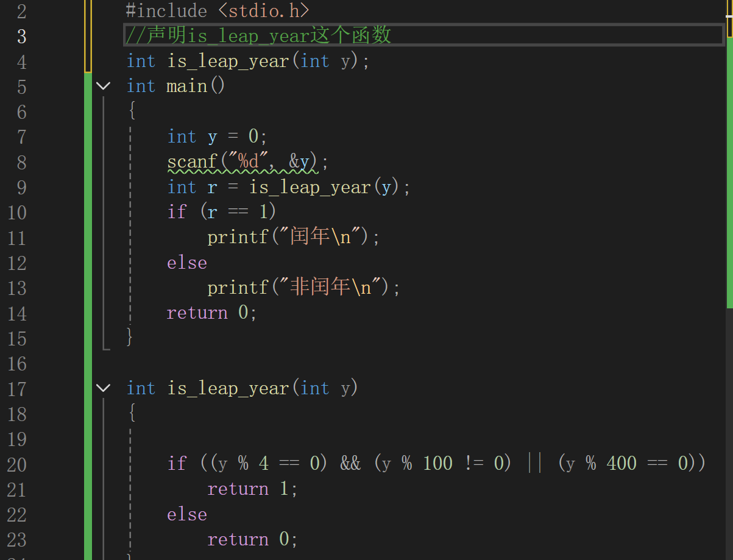Click the green comment '//声明is_leap_year这个函数'
Screen dimensions: 733x560
[258, 35]
